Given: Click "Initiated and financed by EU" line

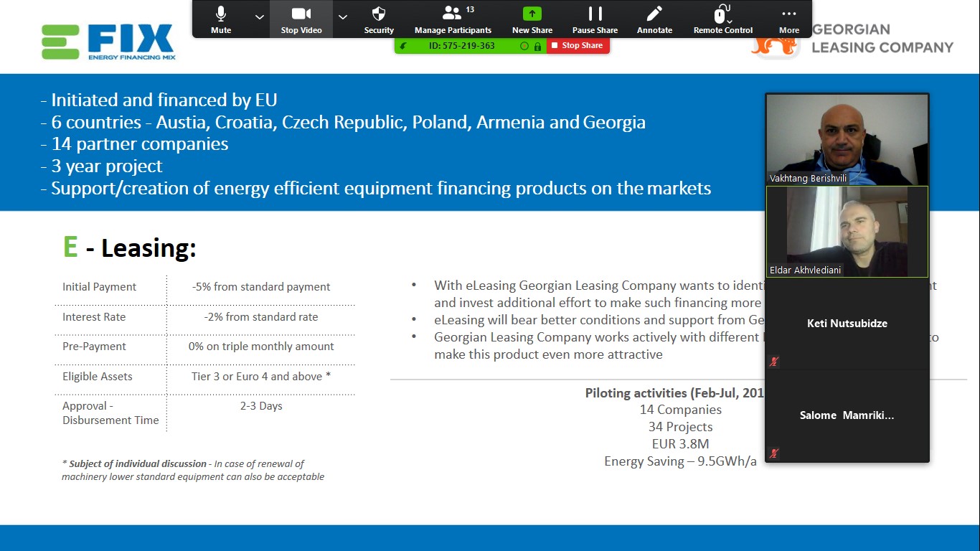Looking at the screenshot, I should pyautogui.click(x=159, y=100).
